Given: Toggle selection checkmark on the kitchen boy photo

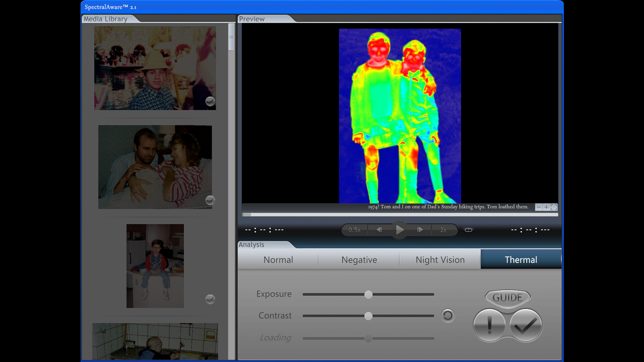Looking at the screenshot, I should [210, 299].
